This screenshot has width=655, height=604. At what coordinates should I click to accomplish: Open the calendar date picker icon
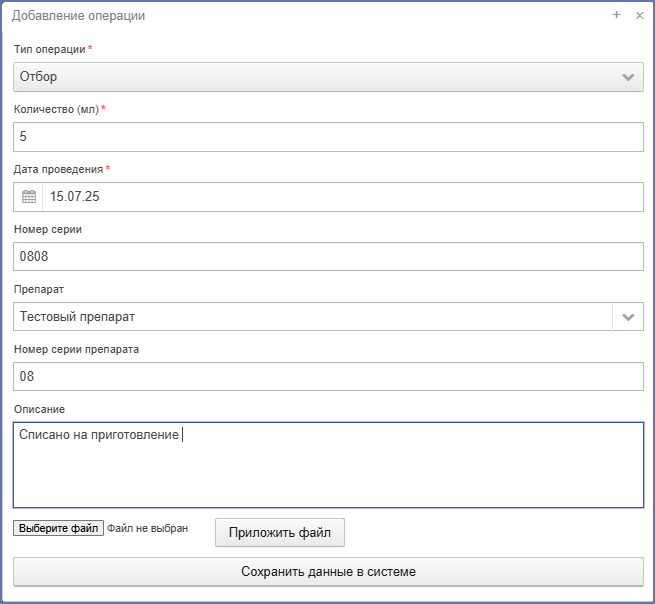(x=28, y=196)
